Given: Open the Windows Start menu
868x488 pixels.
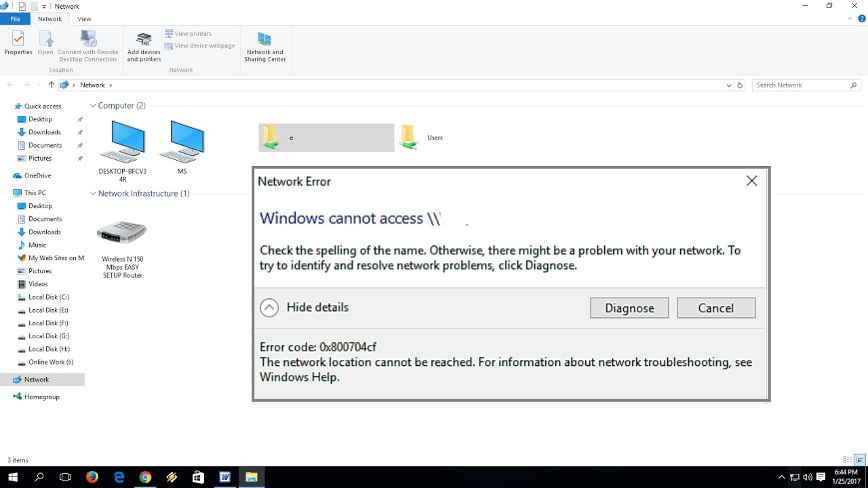Looking at the screenshot, I should (13, 477).
